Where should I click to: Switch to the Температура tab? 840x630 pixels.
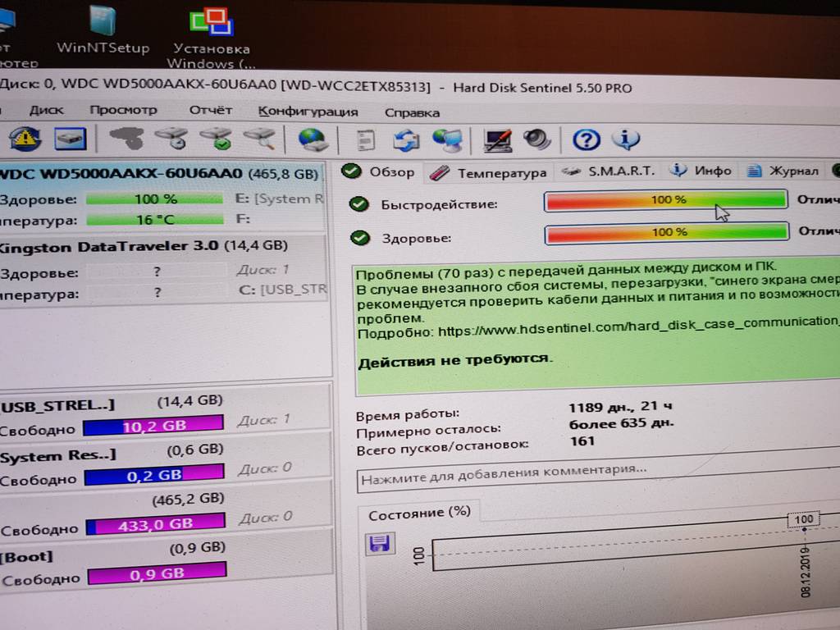(488, 173)
